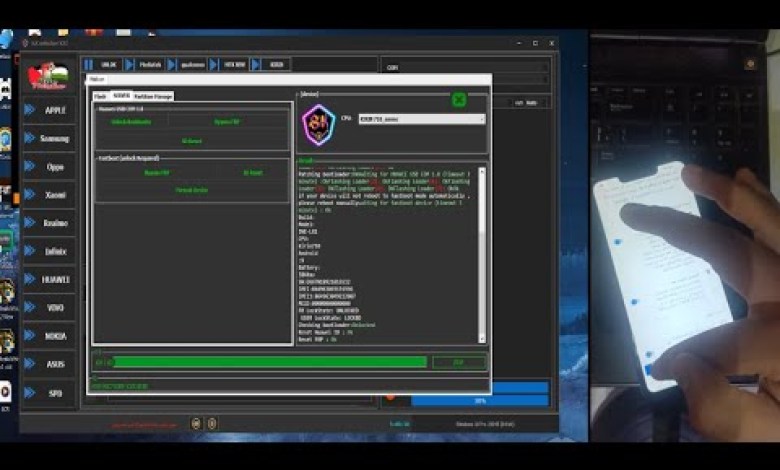Viewport: 780px width, 470px height.
Task: Click the Unlock Bootloader button
Action: tap(131, 122)
